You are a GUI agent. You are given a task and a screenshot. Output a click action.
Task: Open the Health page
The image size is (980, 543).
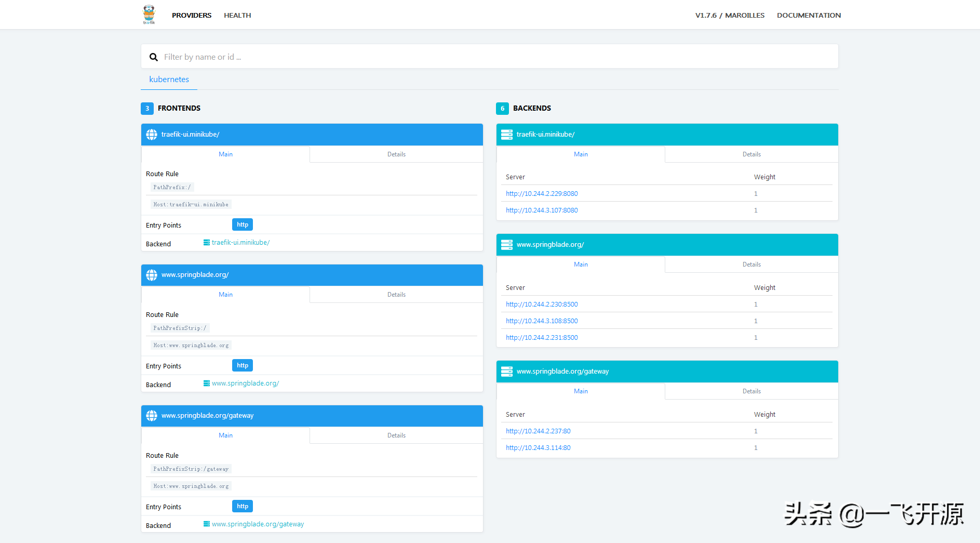point(237,15)
